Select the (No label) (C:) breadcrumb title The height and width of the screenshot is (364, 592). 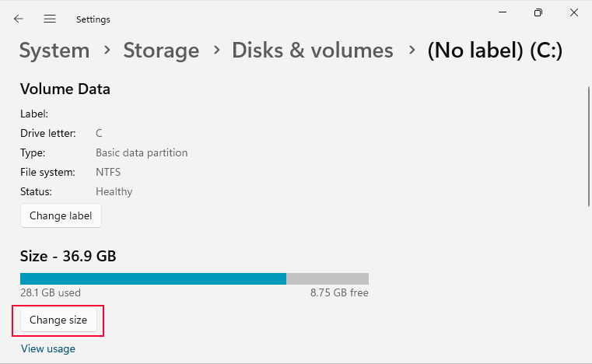pyautogui.click(x=495, y=51)
